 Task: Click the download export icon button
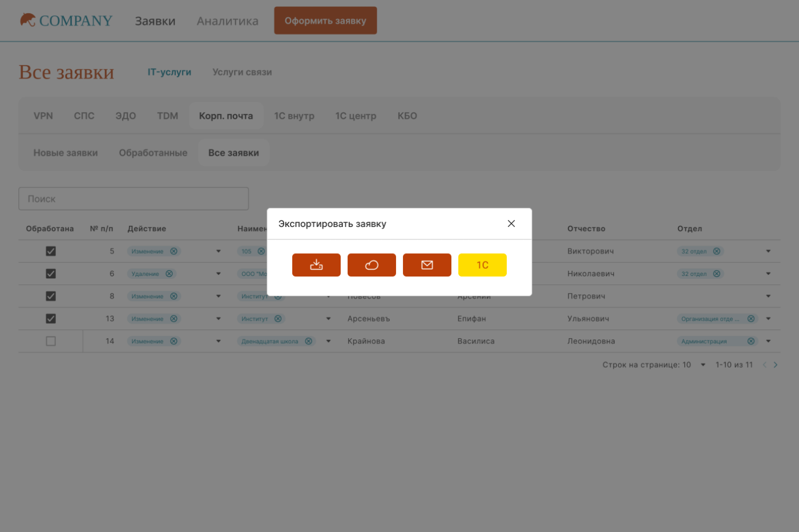tap(316, 265)
